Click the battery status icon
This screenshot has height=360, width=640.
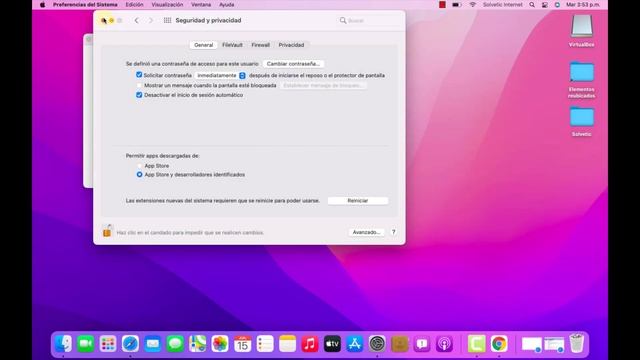(457, 5)
